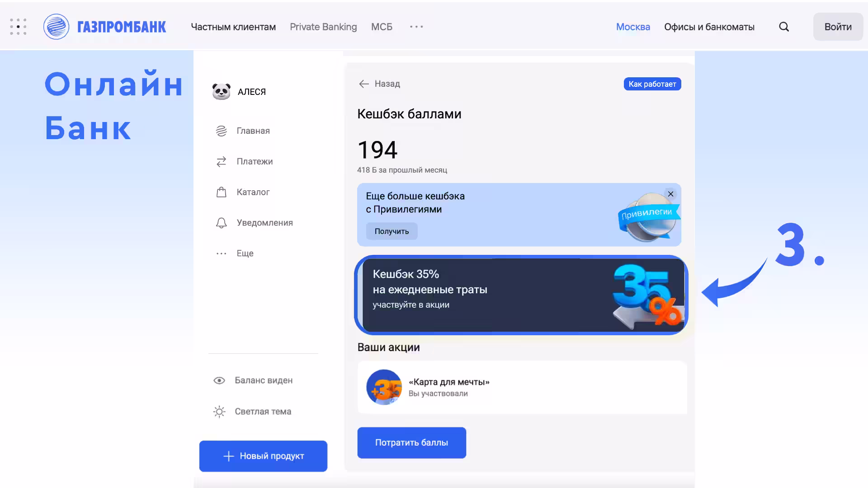Open Уведомления in sidebar
Screen dimensions: 868x488
pyautogui.click(x=264, y=223)
